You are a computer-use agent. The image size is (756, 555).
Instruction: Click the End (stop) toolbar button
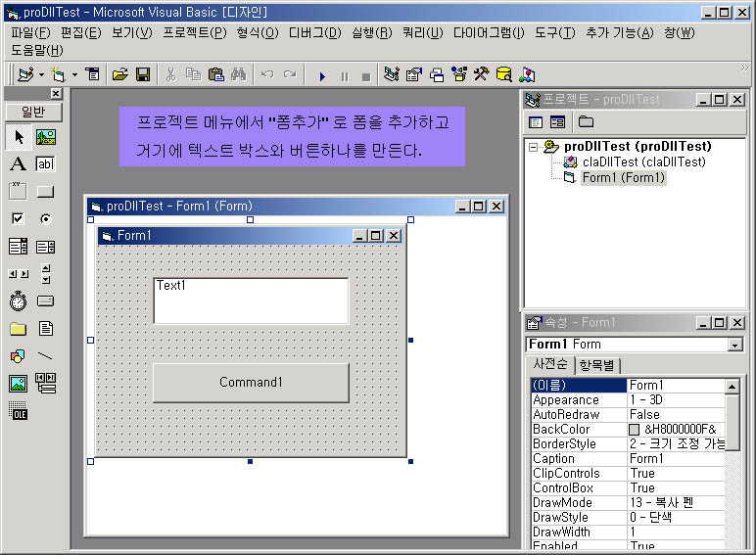pyautogui.click(x=366, y=76)
